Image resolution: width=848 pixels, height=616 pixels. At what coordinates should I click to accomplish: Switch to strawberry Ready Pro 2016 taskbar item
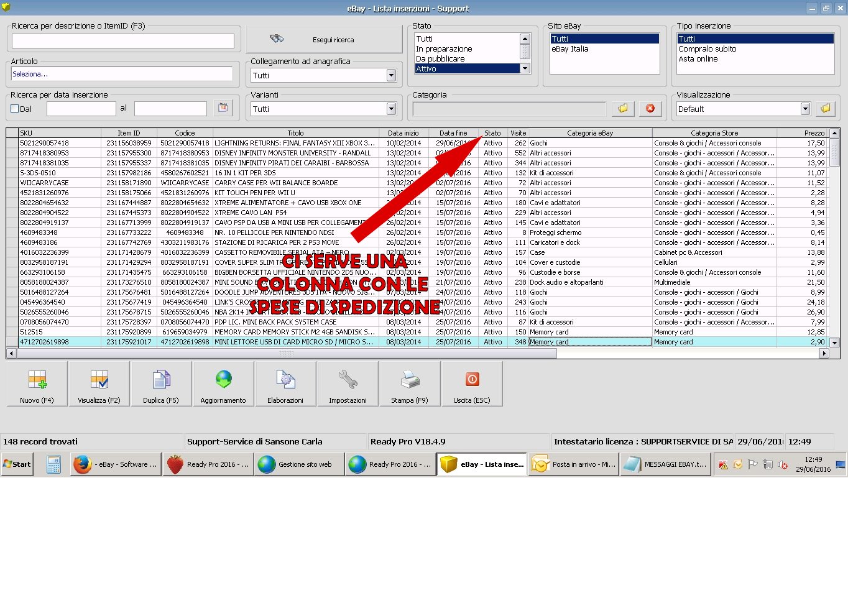click(x=208, y=464)
